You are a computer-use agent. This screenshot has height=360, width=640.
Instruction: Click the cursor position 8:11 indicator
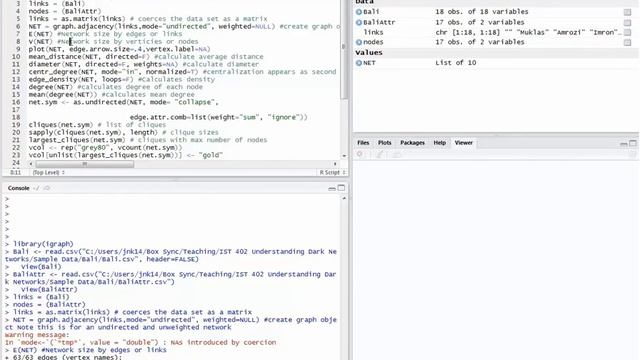(15, 173)
